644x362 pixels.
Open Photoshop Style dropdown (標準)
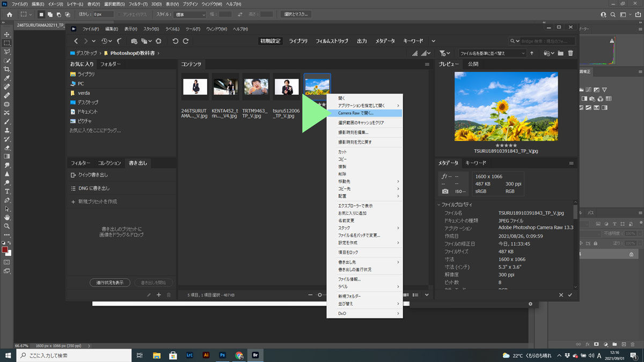(189, 14)
